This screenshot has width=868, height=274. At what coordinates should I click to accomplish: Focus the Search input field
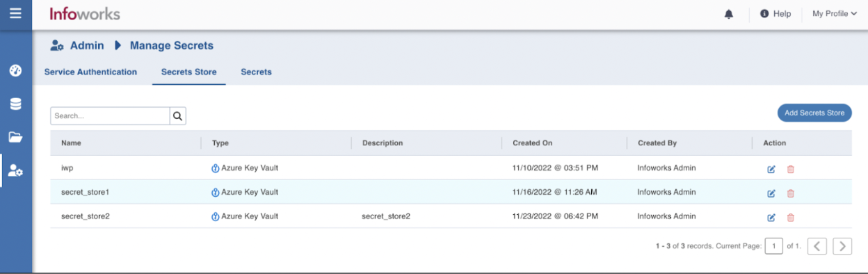[x=110, y=116]
